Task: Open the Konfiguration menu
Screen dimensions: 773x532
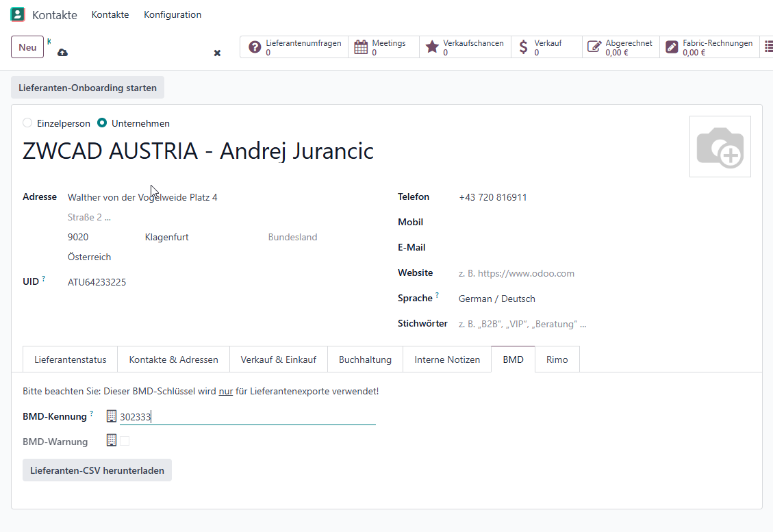Action: pyautogui.click(x=173, y=15)
